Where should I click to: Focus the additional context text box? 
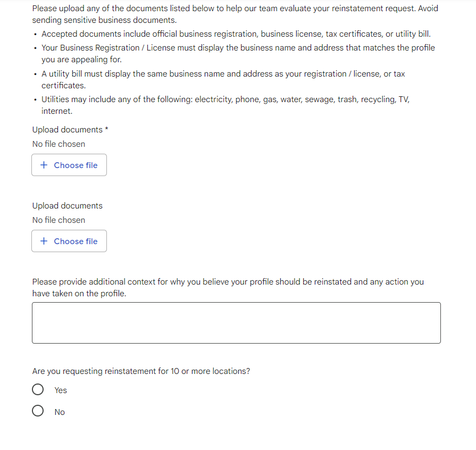click(x=236, y=323)
